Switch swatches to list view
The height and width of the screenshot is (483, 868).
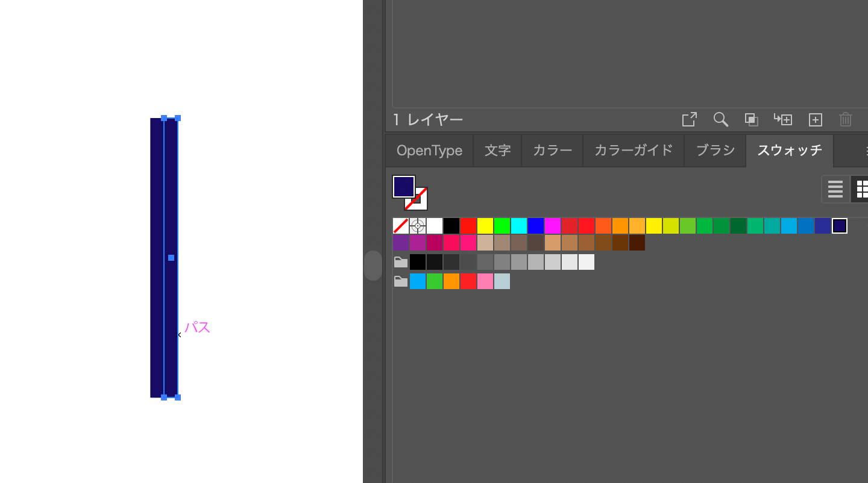click(835, 189)
